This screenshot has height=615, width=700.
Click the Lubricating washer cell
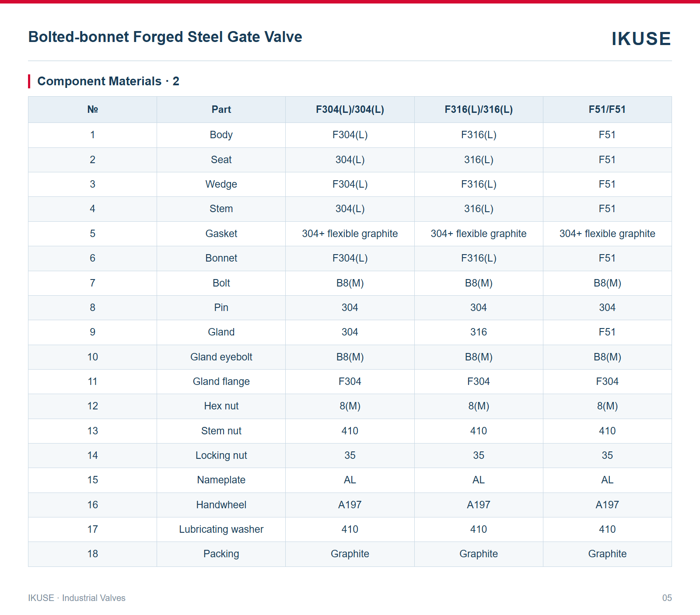pyautogui.click(x=221, y=529)
